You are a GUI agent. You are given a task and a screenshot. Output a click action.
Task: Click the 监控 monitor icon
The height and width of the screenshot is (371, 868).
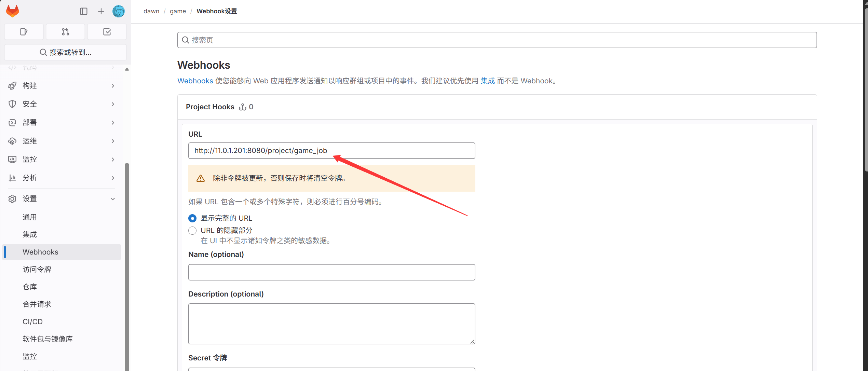(12, 159)
